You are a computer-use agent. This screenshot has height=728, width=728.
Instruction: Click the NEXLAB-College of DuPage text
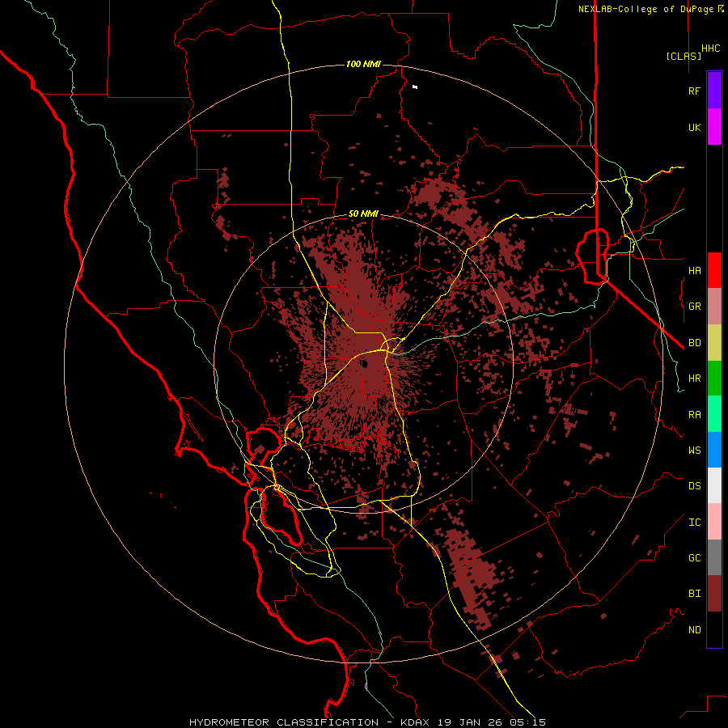coord(647,9)
